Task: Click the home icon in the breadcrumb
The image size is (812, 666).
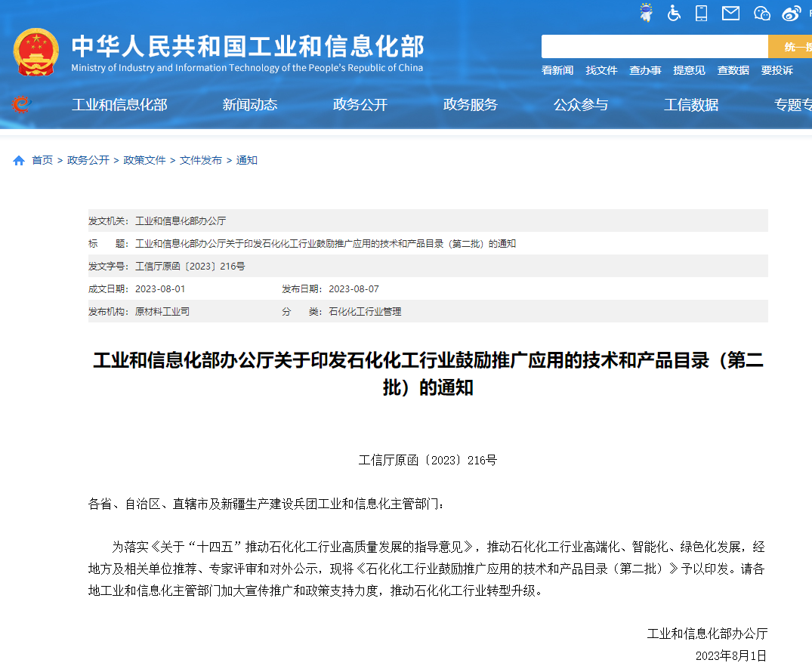Action: (x=19, y=161)
